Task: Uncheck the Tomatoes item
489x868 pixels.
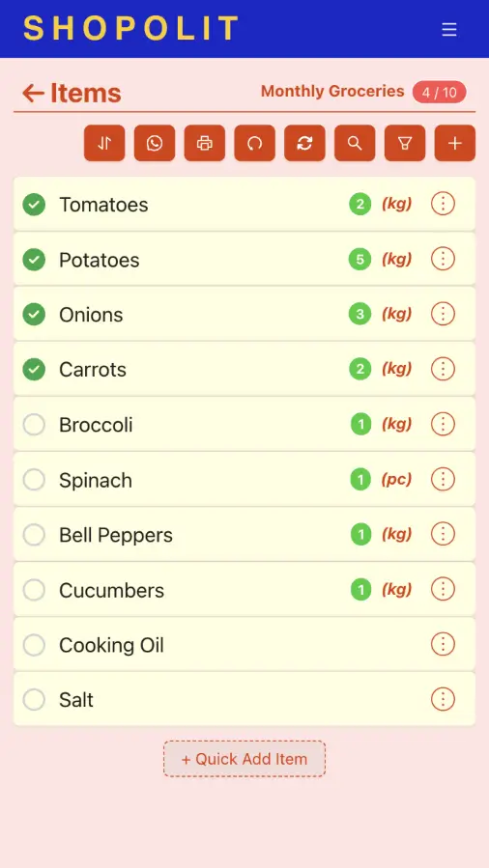Action: click(x=34, y=205)
